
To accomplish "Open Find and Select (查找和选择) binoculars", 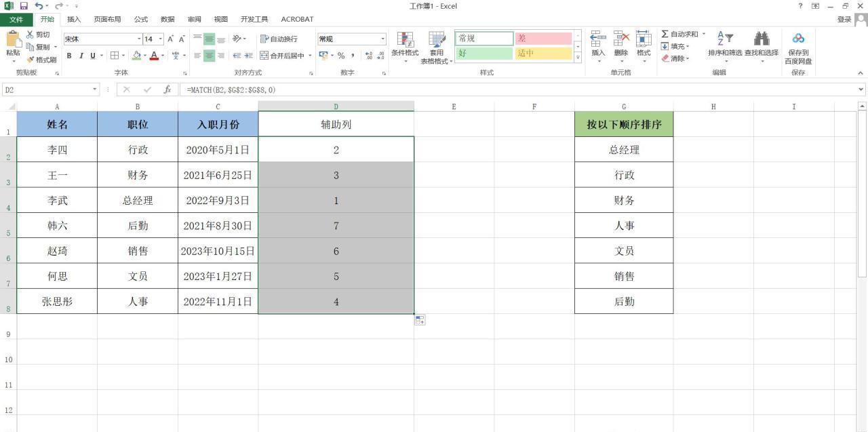I will tap(762, 46).
